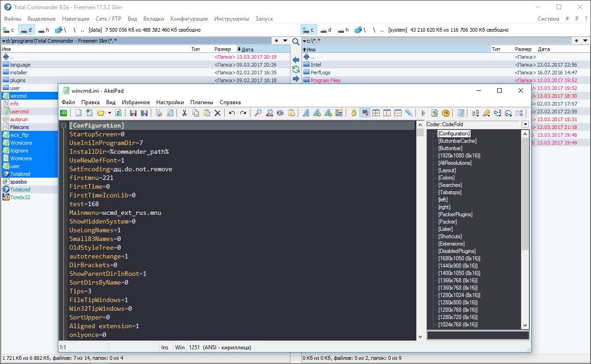Click the '?' help button in Total Commander

586,19
